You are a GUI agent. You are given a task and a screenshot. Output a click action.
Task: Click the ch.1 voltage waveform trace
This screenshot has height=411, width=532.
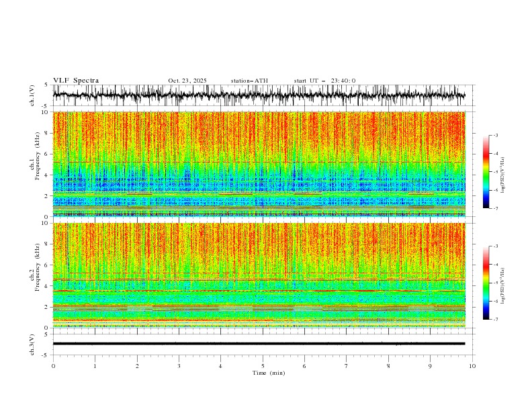pyautogui.click(x=259, y=95)
